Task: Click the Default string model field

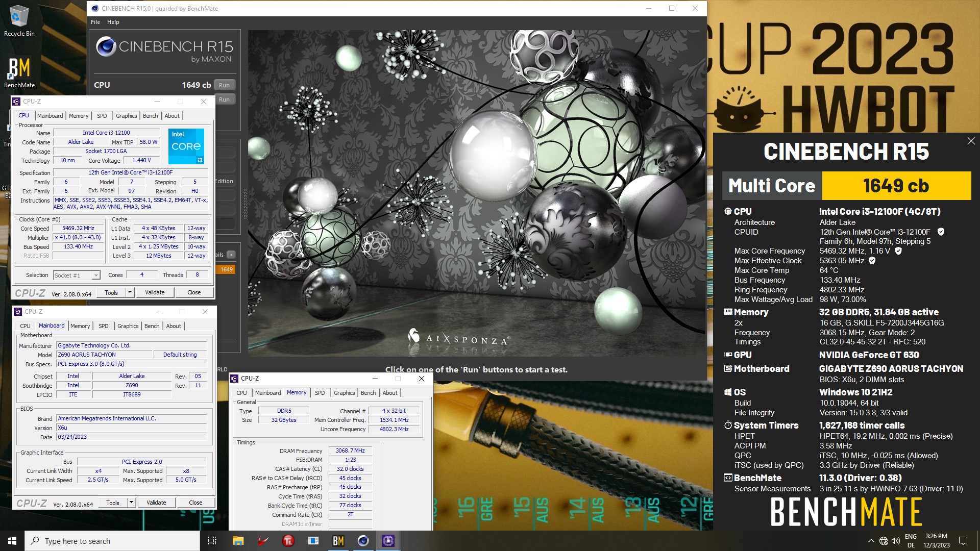Action: (x=180, y=355)
